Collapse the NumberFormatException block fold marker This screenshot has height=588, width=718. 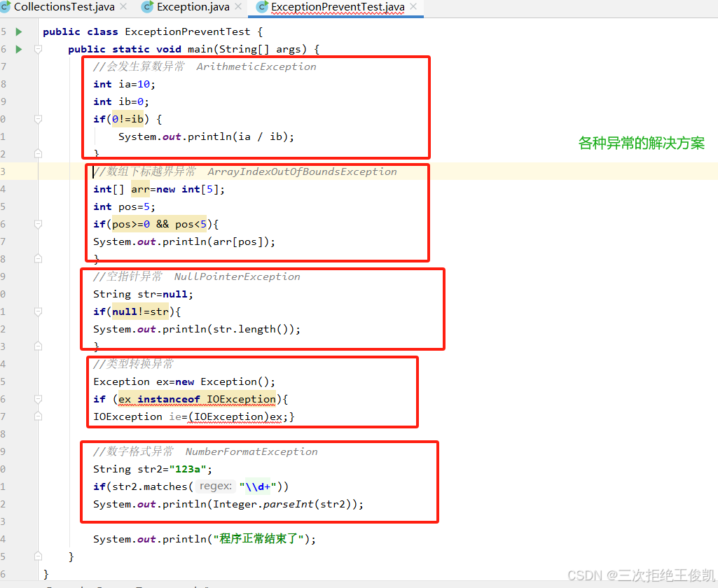pyautogui.click(x=39, y=486)
